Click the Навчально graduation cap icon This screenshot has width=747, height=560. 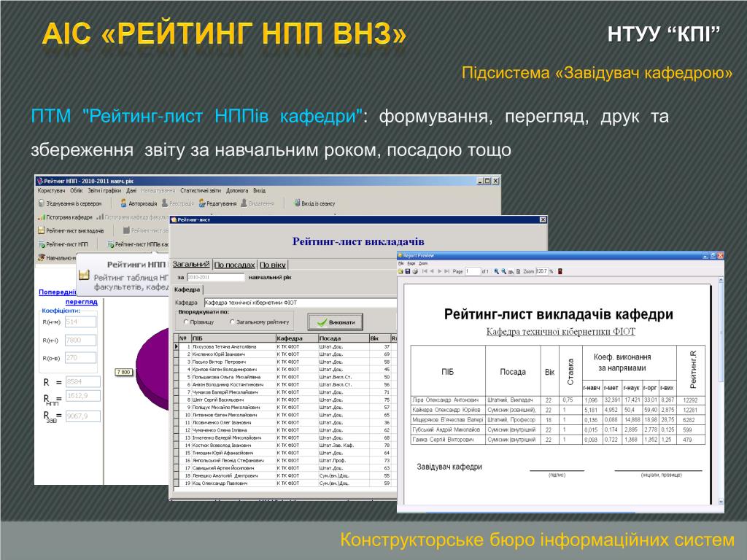pyautogui.click(x=42, y=257)
